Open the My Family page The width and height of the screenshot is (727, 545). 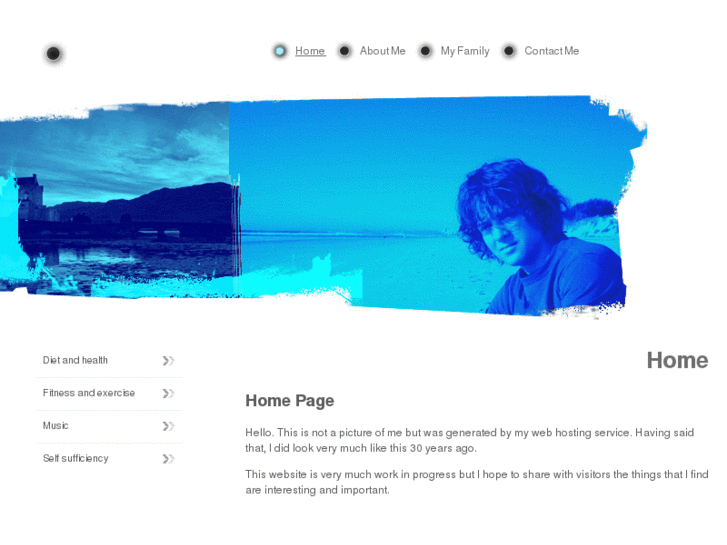pyautogui.click(x=465, y=51)
